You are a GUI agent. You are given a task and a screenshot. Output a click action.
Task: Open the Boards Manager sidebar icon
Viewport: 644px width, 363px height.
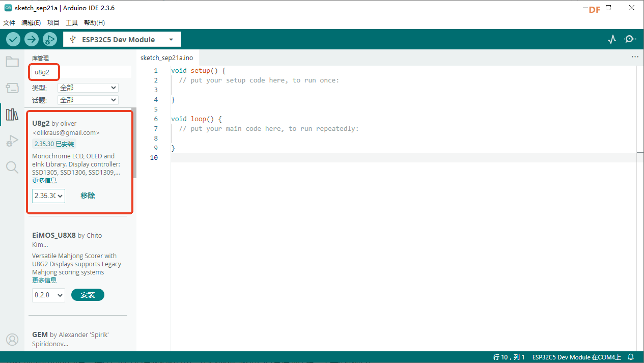coord(12,88)
